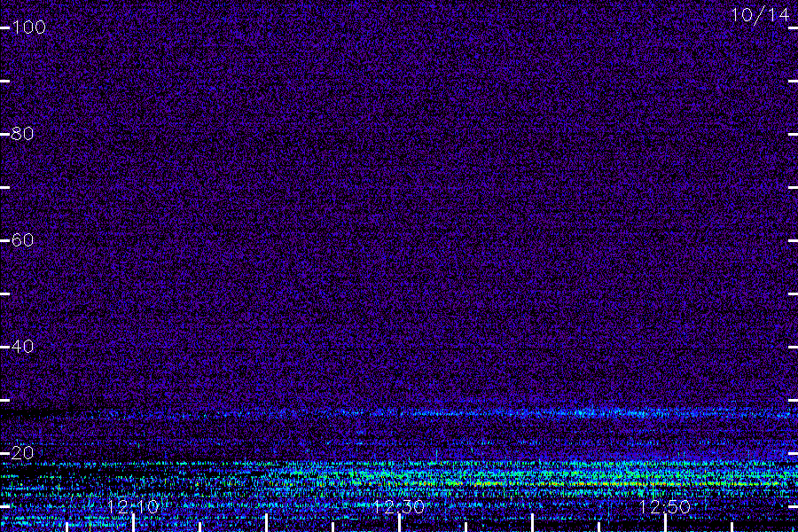
Task: Click the 40 frequency axis label
Action: (x=22, y=346)
